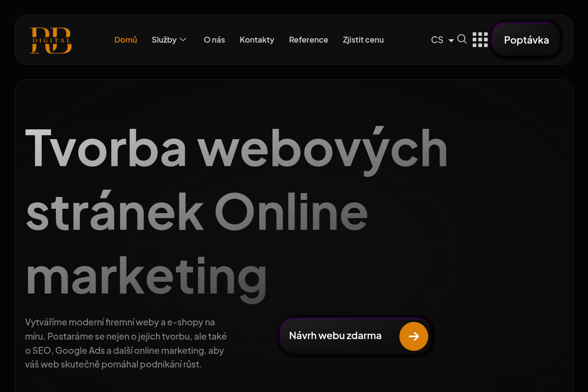Select the Reference menu item
Viewport: 588px width, 392px height.
pos(309,40)
